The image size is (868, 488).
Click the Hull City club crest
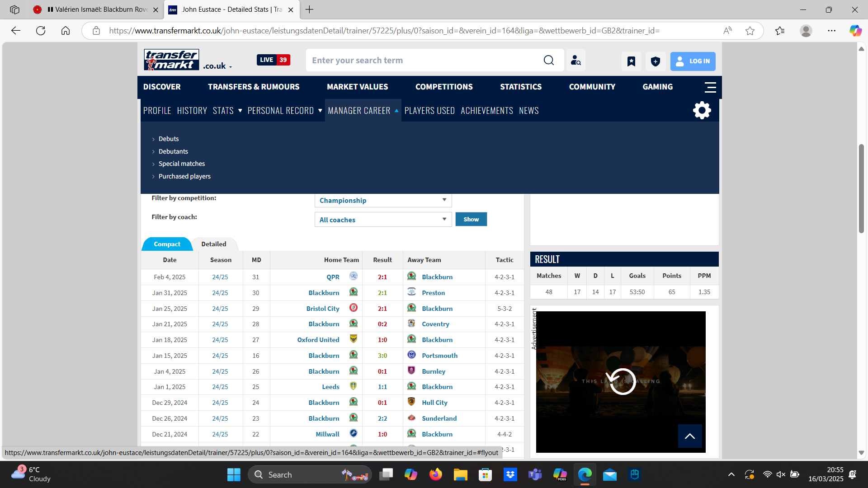[x=411, y=402]
